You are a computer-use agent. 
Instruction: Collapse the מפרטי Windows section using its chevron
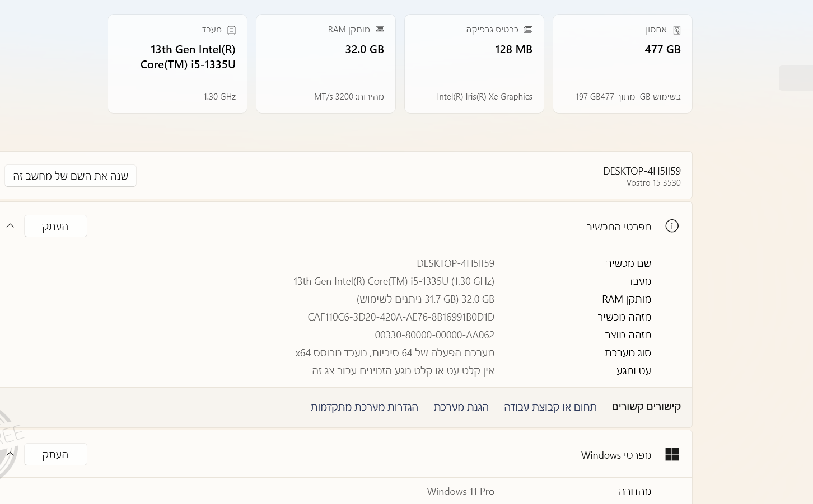pos(10,454)
